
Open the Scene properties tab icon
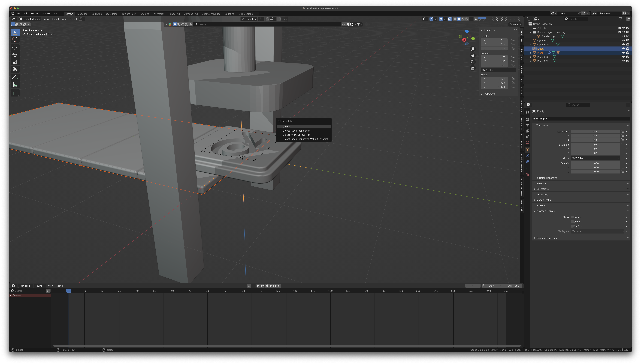coord(527,137)
